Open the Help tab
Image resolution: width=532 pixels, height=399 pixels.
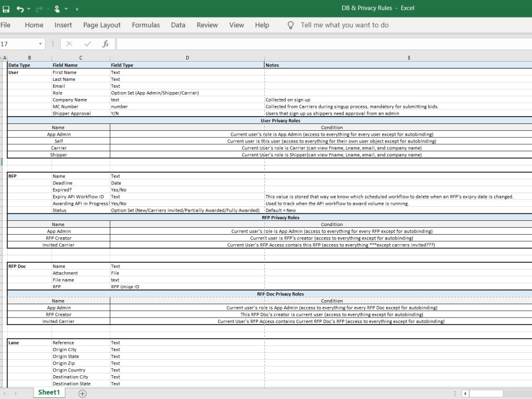point(262,25)
